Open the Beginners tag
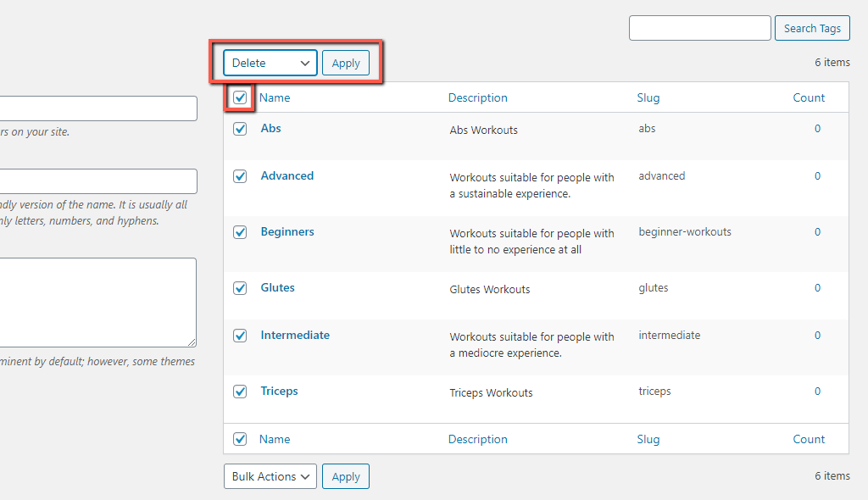This screenshot has height=500, width=868. pos(287,231)
